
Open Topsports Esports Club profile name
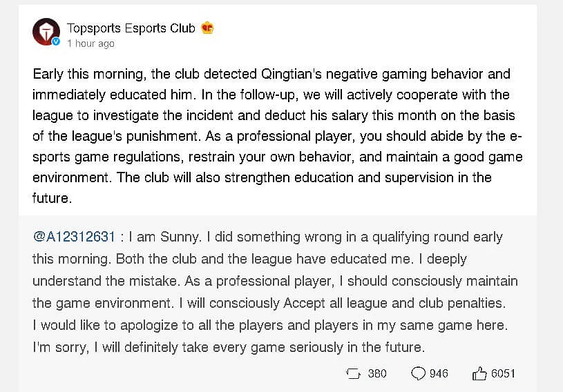pos(131,28)
